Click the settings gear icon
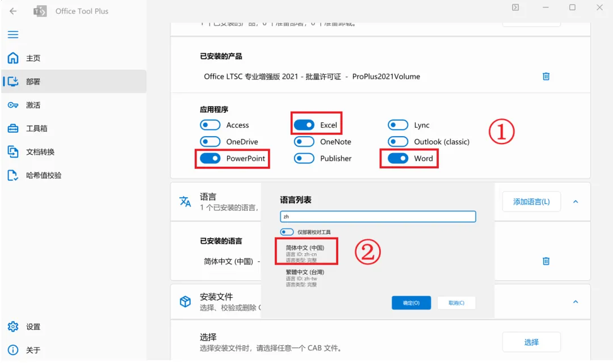 pos(13,327)
